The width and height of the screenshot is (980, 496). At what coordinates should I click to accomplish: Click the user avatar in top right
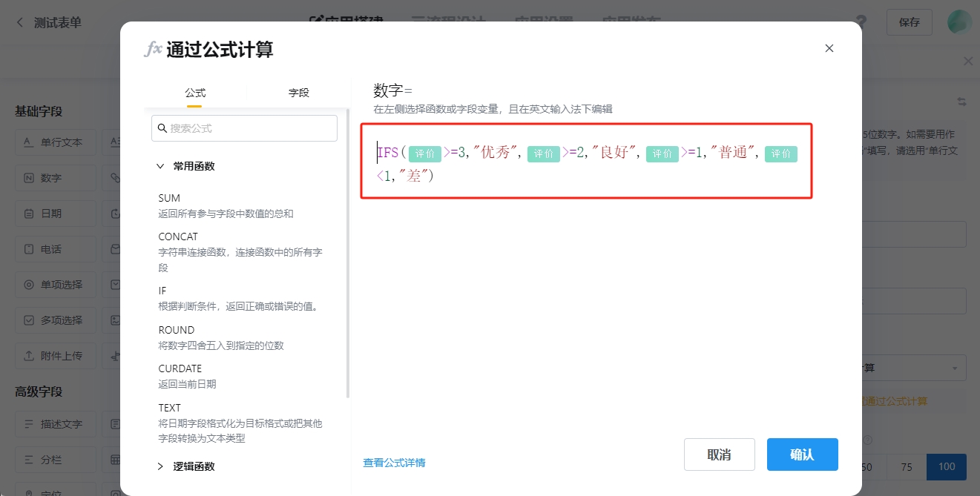pyautogui.click(x=959, y=22)
